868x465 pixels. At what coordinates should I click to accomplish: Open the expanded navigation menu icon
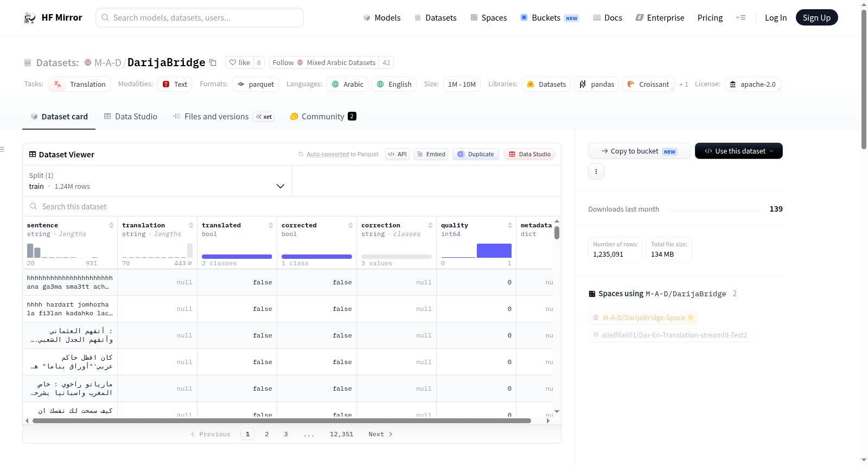pos(741,18)
